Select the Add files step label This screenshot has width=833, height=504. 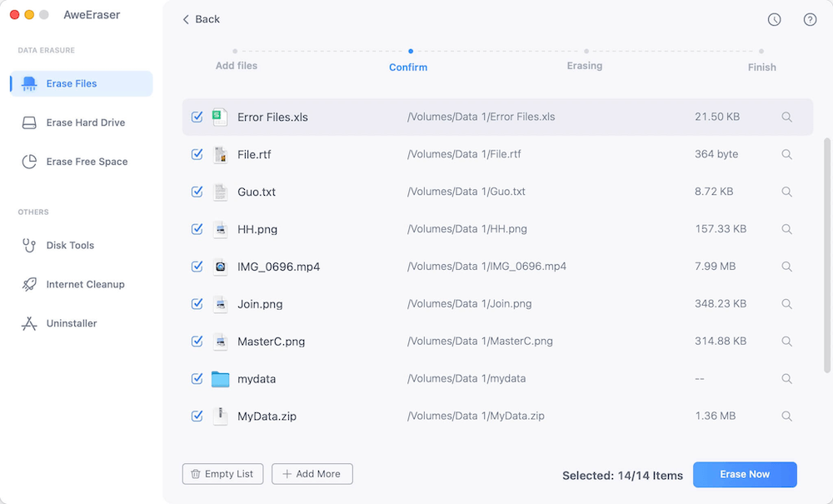tap(237, 65)
